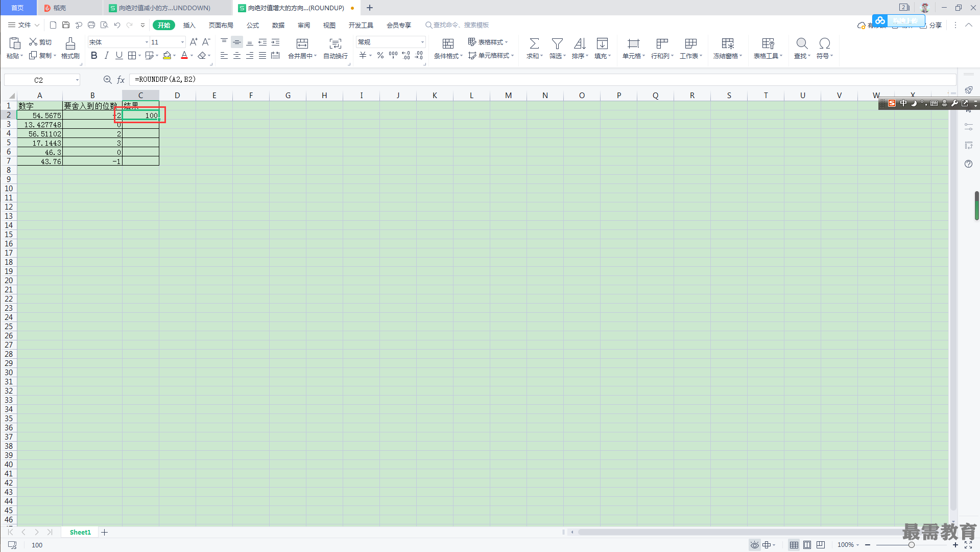Open the font size dropdown
The width and height of the screenshot is (980, 552).
coord(182,42)
